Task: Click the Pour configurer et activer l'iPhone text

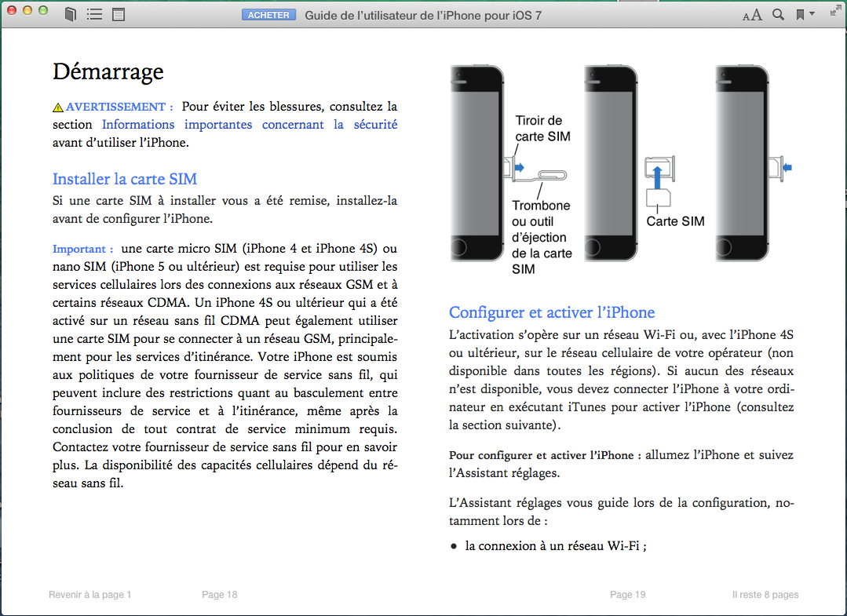Action: tap(545, 455)
